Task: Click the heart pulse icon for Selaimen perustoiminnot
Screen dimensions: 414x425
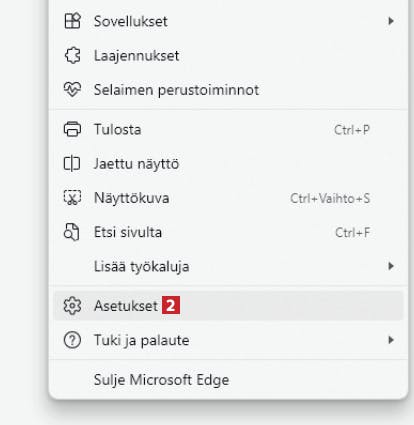Action: click(72, 89)
